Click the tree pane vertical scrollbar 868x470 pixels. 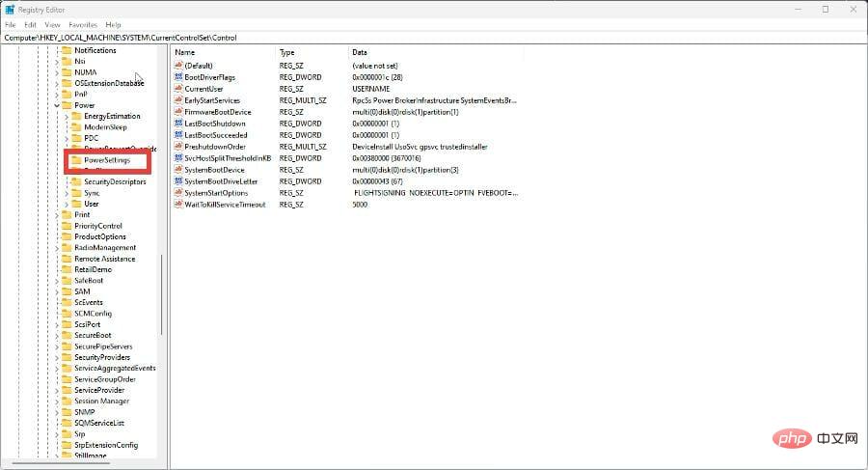pos(162,295)
